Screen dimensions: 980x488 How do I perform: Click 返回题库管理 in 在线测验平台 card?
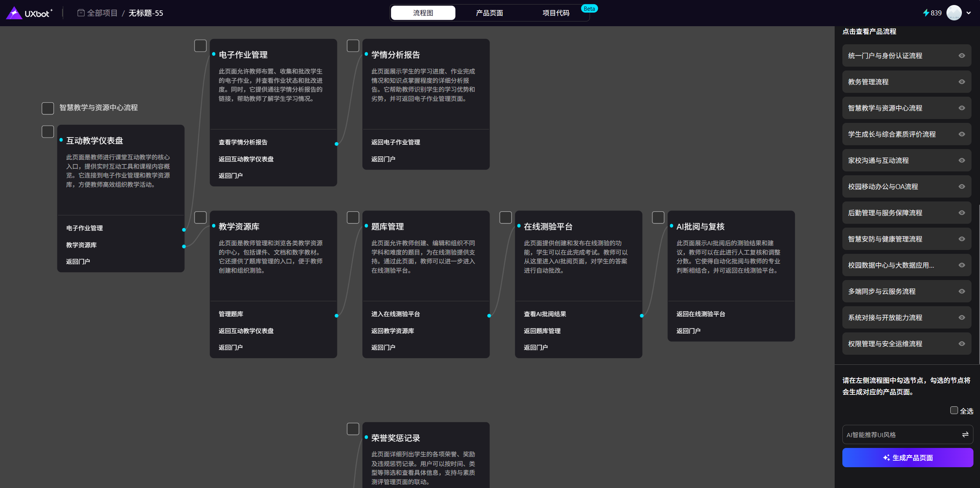click(542, 331)
